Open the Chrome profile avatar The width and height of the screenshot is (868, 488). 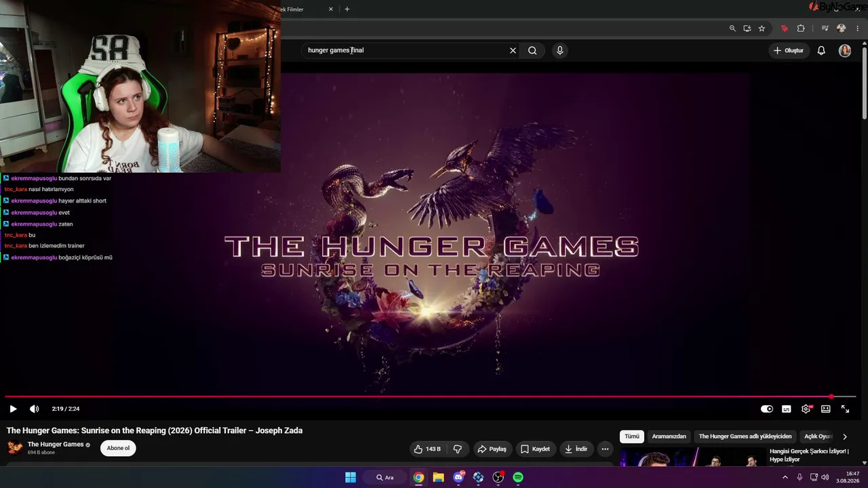(842, 28)
